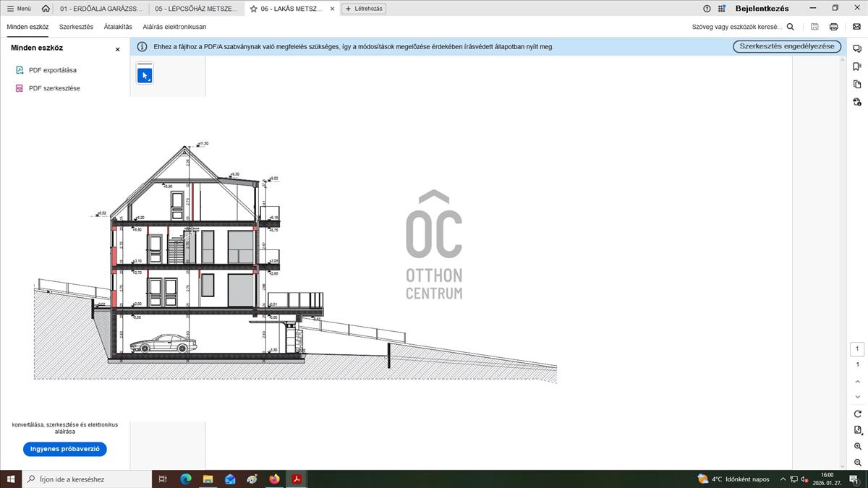Open Firefox from the Windows taskbar
The image size is (868, 488).
[x=274, y=479]
